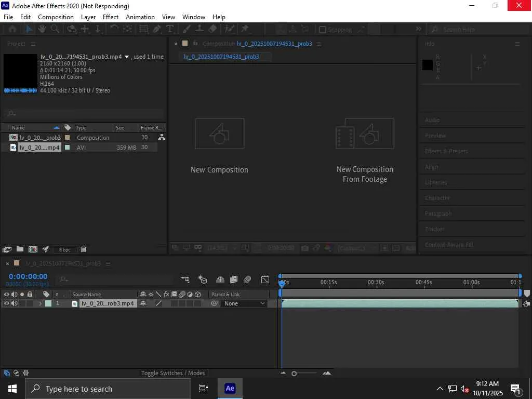Click the composition label color in the Project list
This screenshot has height=399, width=532.
point(68,137)
